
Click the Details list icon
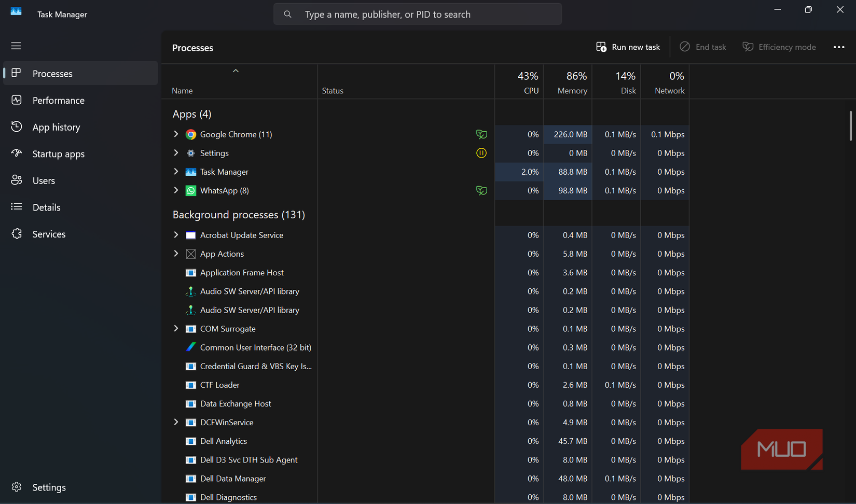click(x=16, y=207)
